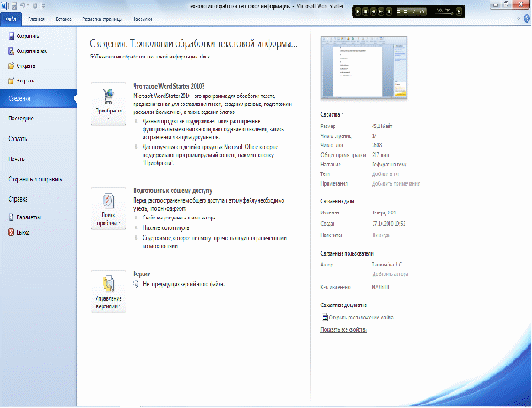
Task: Click Сохранить как in the left menu
Action: (x=27, y=50)
